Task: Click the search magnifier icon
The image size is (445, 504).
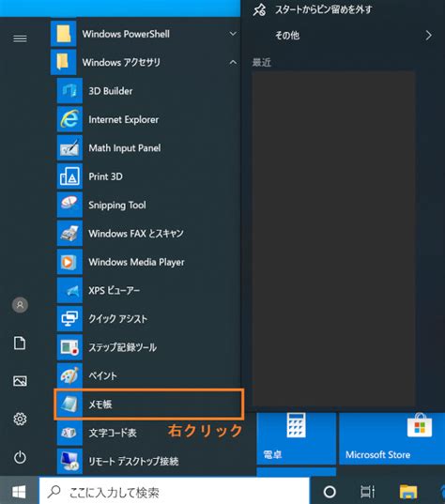Action: click(x=54, y=492)
